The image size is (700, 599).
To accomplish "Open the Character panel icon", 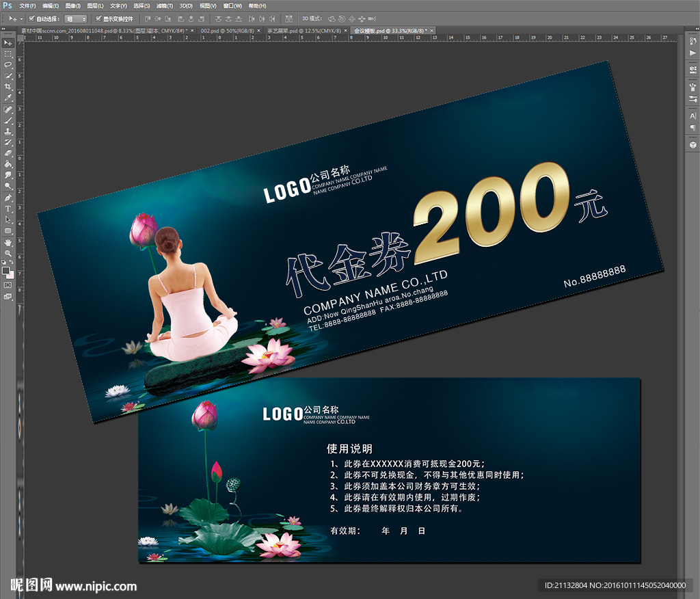I will 692,116.
